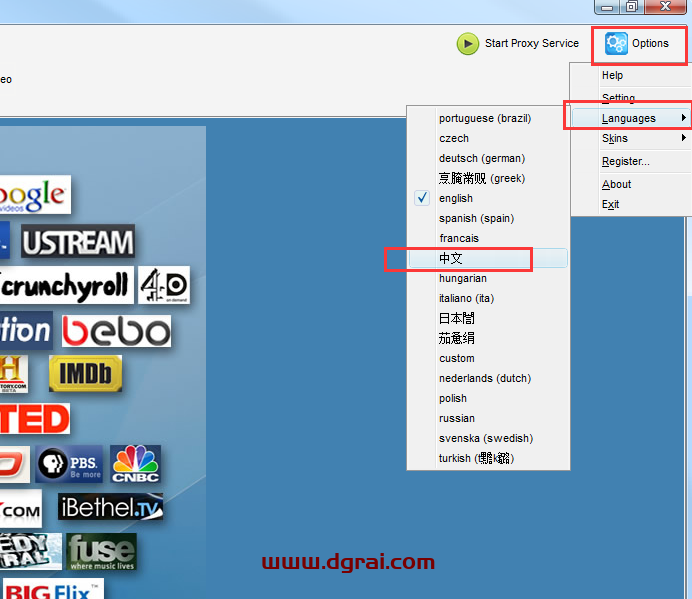Open the About menu entry
Screen dimensions: 692x599
616,184
